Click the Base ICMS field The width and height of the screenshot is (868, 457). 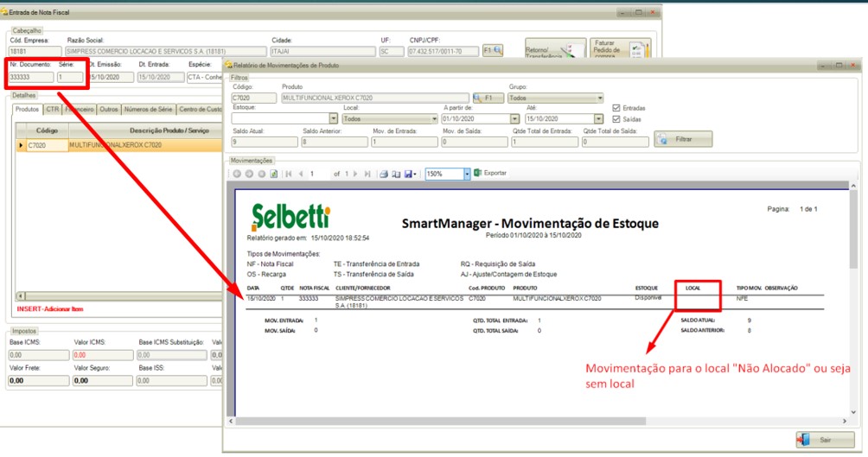click(39, 355)
